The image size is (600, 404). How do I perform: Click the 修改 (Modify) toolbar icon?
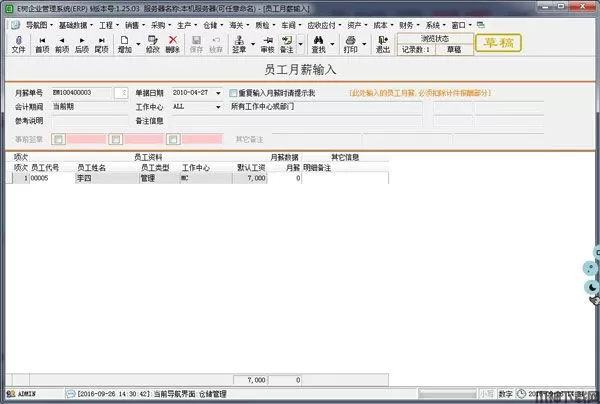[x=152, y=43]
